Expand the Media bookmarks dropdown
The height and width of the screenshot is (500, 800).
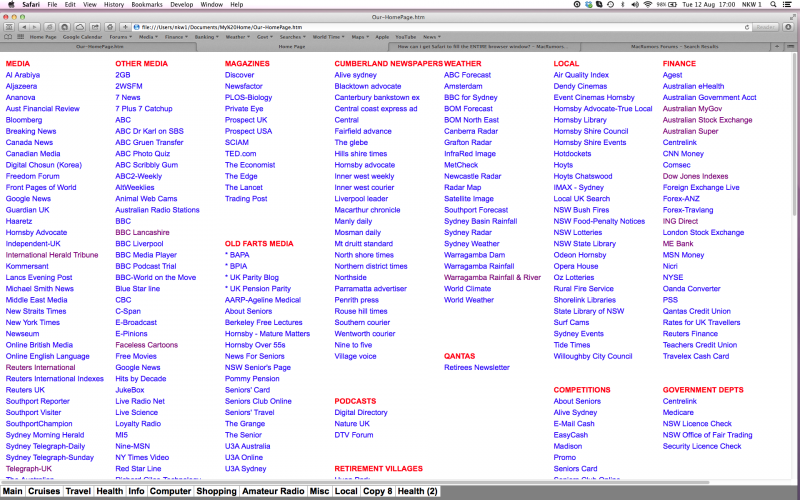tap(148, 37)
